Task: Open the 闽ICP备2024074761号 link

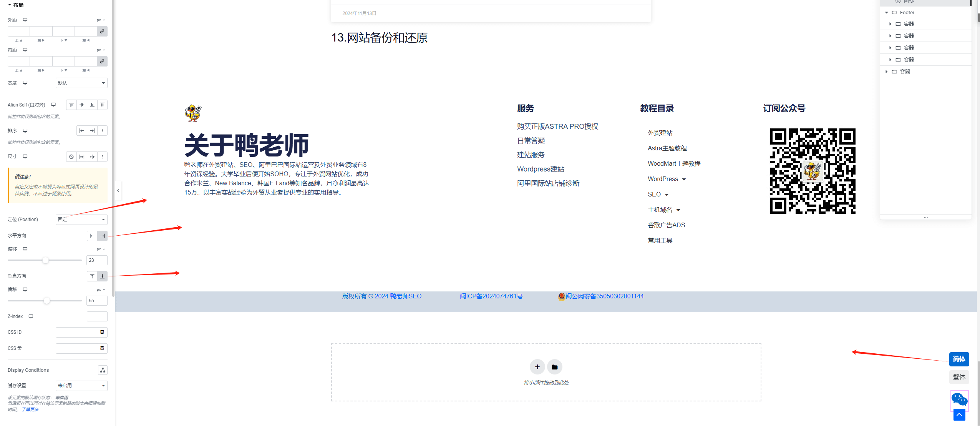Action: (491, 296)
